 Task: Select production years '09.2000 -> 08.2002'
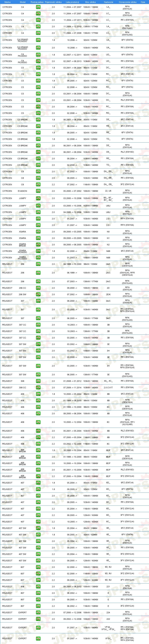tap(72, 587)
